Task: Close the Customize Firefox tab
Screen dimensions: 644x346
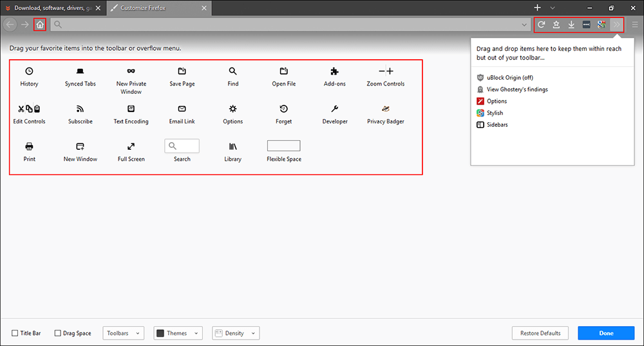Action: (x=204, y=8)
